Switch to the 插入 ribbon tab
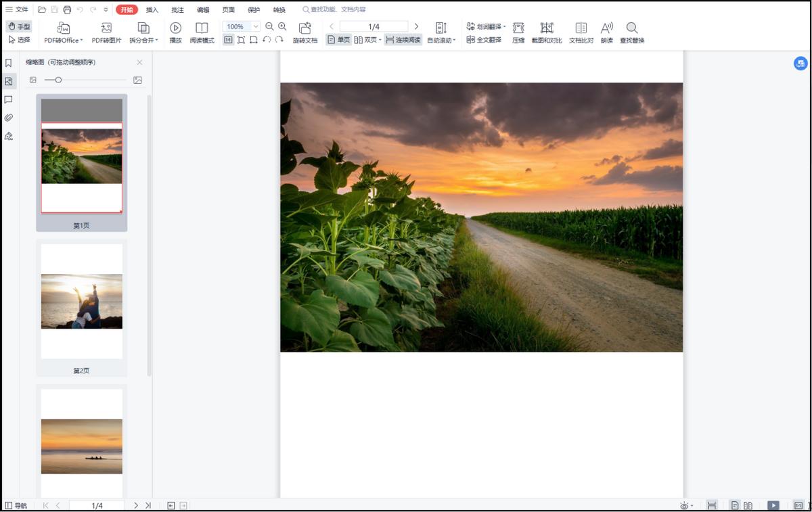 (x=150, y=9)
